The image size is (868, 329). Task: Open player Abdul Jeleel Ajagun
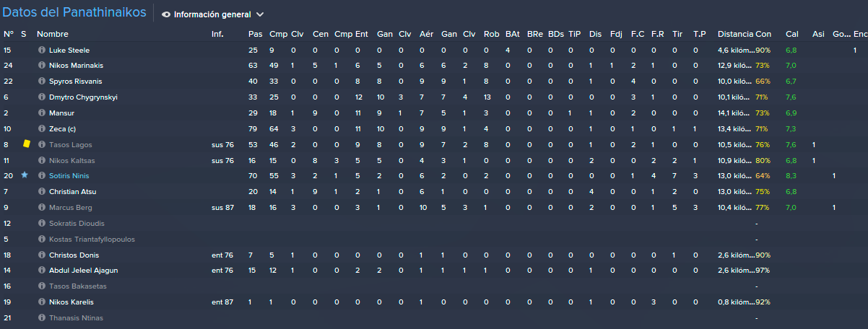83,271
